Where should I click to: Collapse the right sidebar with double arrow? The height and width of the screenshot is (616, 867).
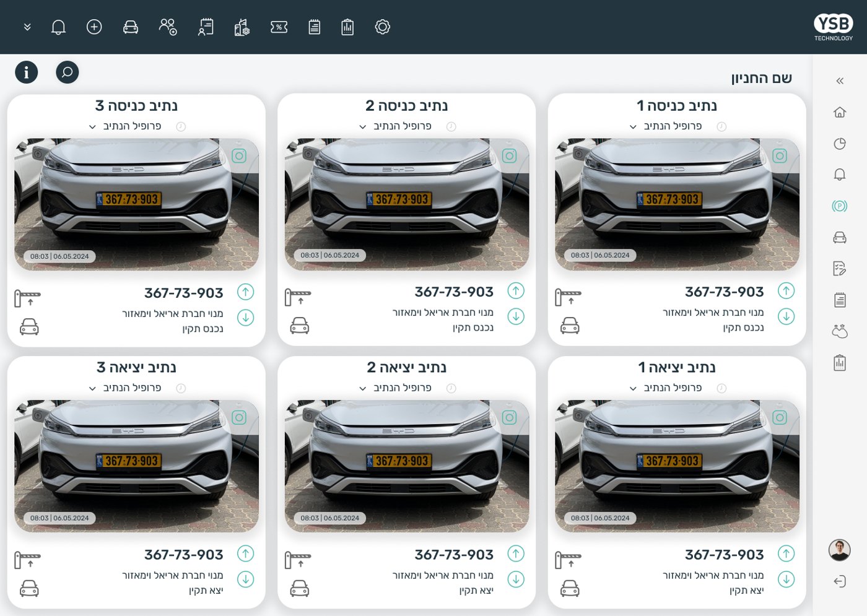840,80
